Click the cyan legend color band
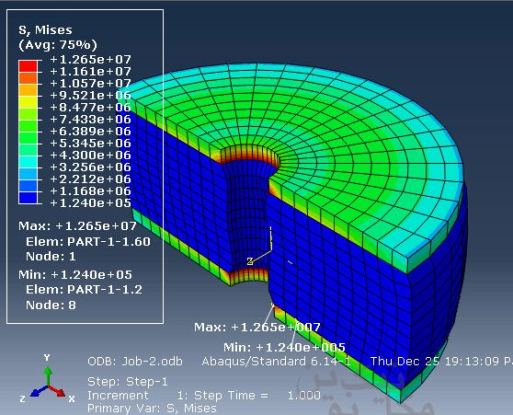Viewport: 513px width, 415px height. click(x=28, y=162)
